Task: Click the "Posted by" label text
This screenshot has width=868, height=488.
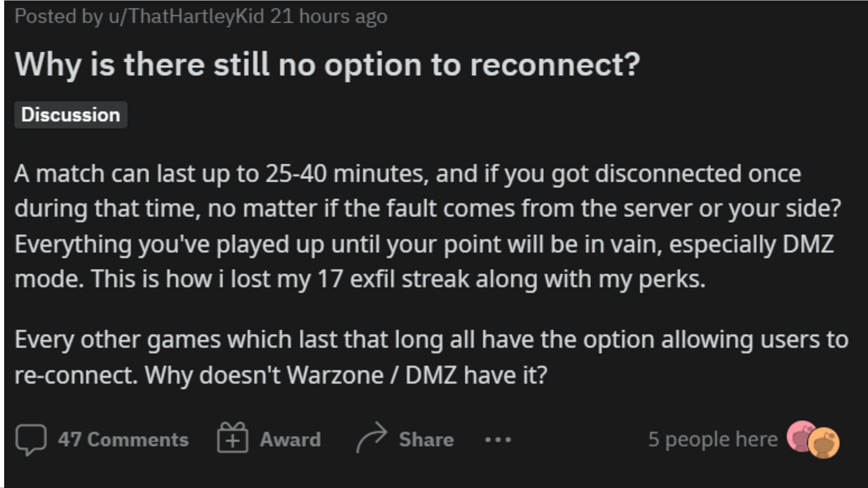Action: pyautogui.click(x=59, y=16)
